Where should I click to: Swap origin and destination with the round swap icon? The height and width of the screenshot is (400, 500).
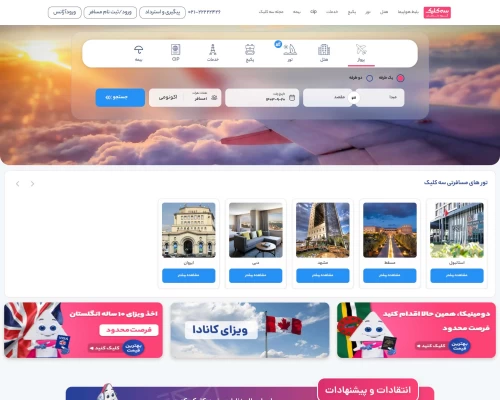point(354,98)
